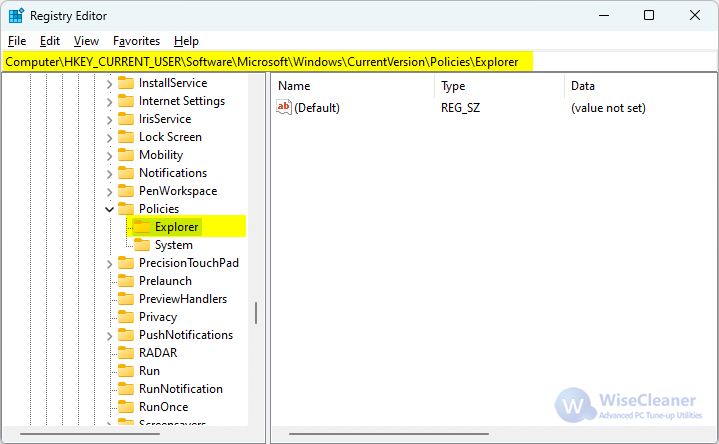The height and width of the screenshot is (444, 719).
Task: Expand the PushNotifications key
Action: click(x=109, y=336)
